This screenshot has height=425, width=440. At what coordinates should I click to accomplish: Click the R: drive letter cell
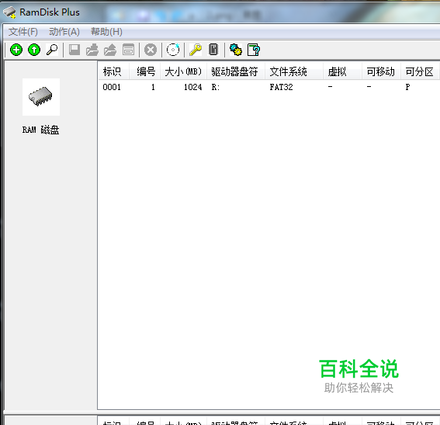pyautogui.click(x=216, y=87)
